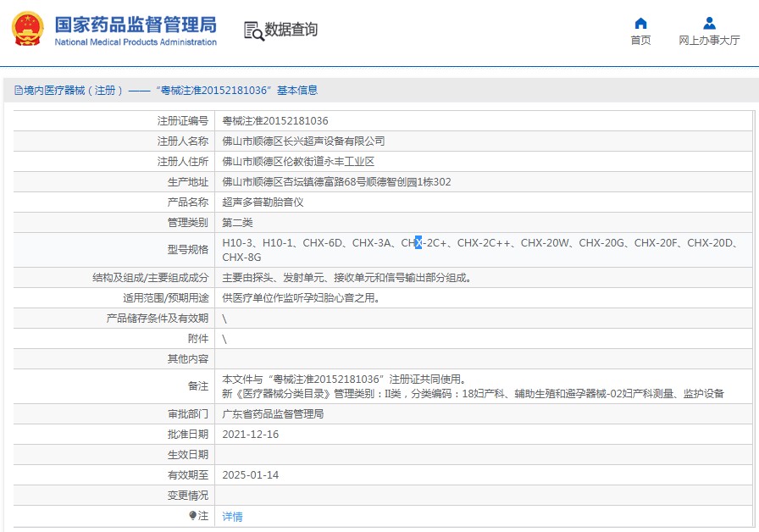
Task: Click National Medical Products Administration text
Action: click(136, 42)
